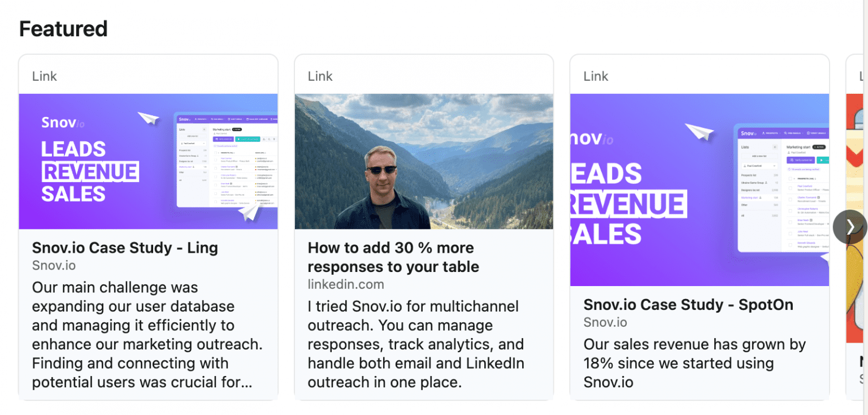
Task: Click the 'Link' badge on the SpotOn card
Action: (x=595, y=76)
